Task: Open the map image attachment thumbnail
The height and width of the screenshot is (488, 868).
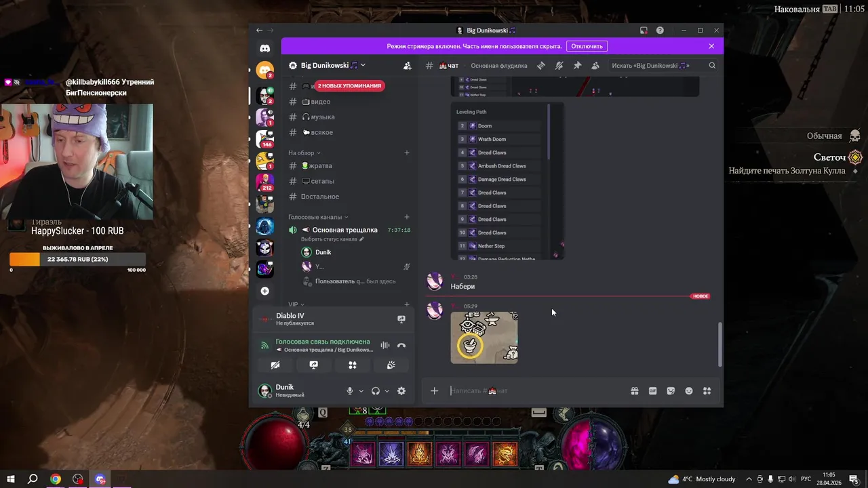Action: [x=484, y=338]
